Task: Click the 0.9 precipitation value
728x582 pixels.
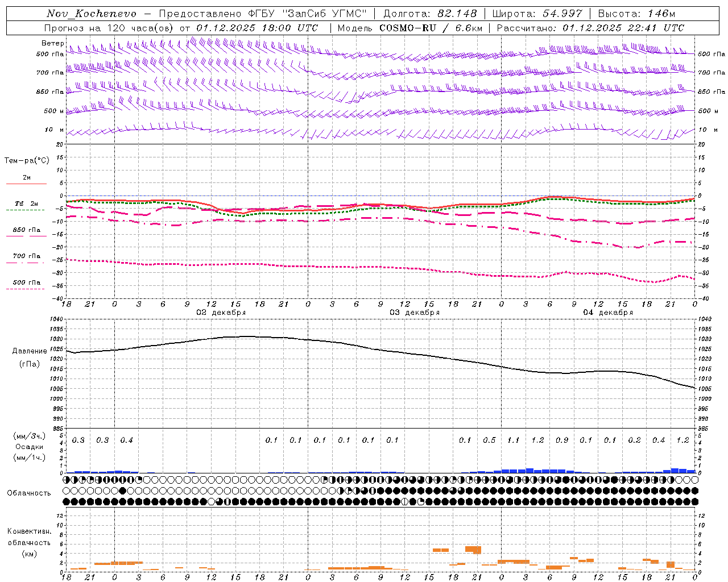Action: [x=561, y=440]
